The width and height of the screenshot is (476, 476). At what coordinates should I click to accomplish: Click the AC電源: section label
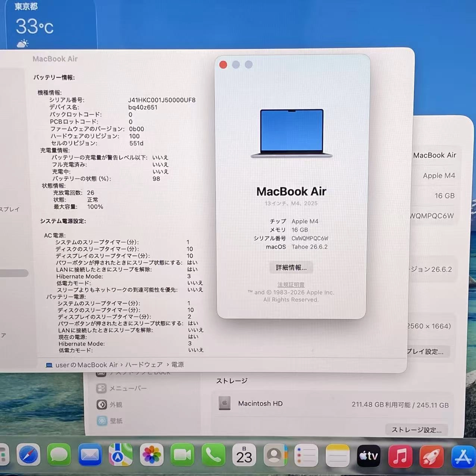pyautogui.click(x=55, y=235)
